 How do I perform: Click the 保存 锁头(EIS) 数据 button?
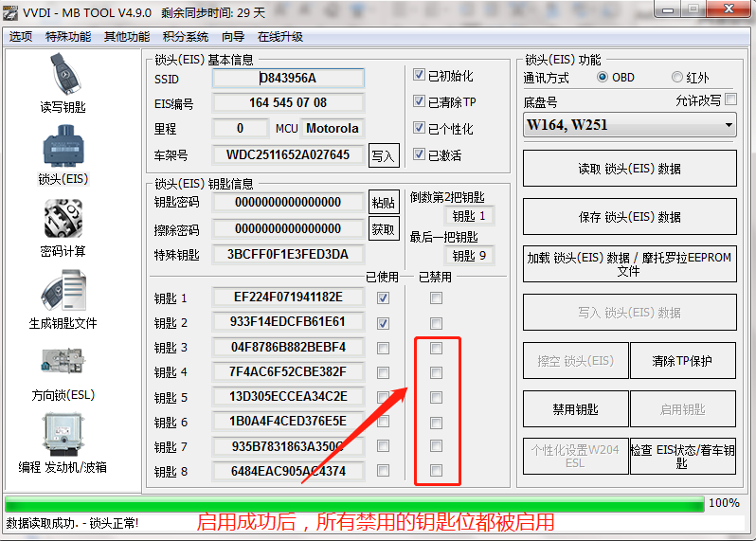coord(630,217)
